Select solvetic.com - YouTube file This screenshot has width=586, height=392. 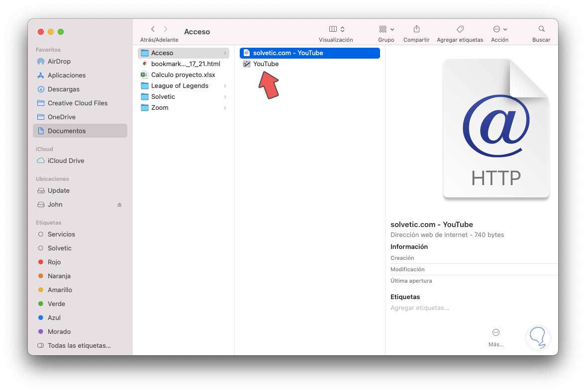tap(310, 53)
